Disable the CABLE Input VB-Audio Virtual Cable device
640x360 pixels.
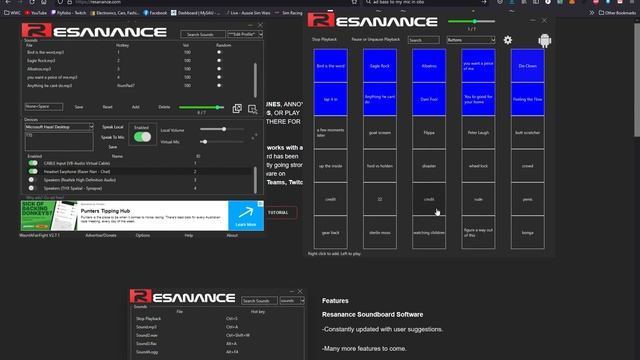point(33,163)
